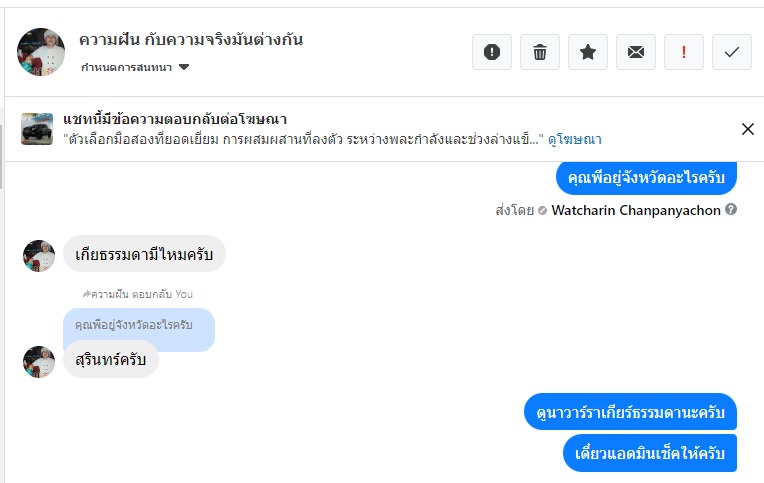
Task: Click the checkmark icon to mark done
Action: 732,52
